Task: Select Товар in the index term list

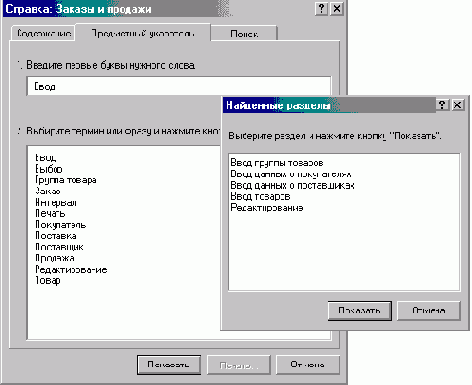Action: click(x=48, y=281)
